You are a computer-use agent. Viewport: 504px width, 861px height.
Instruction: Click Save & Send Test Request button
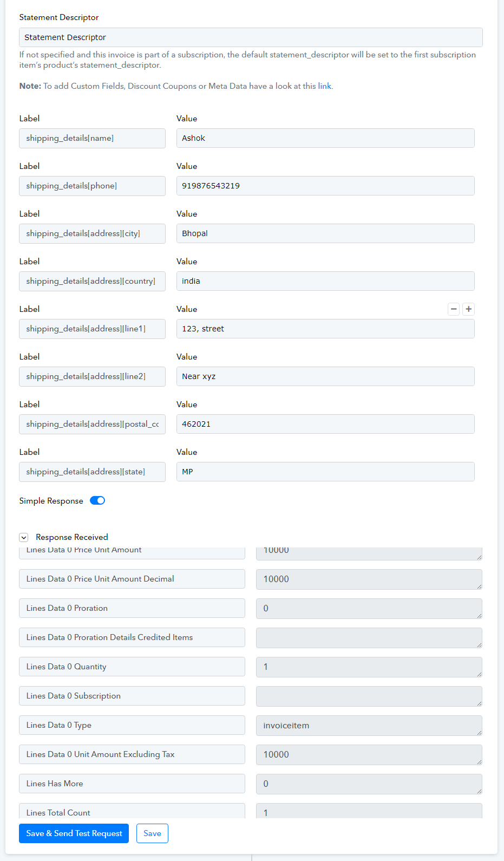click(74, 833)
